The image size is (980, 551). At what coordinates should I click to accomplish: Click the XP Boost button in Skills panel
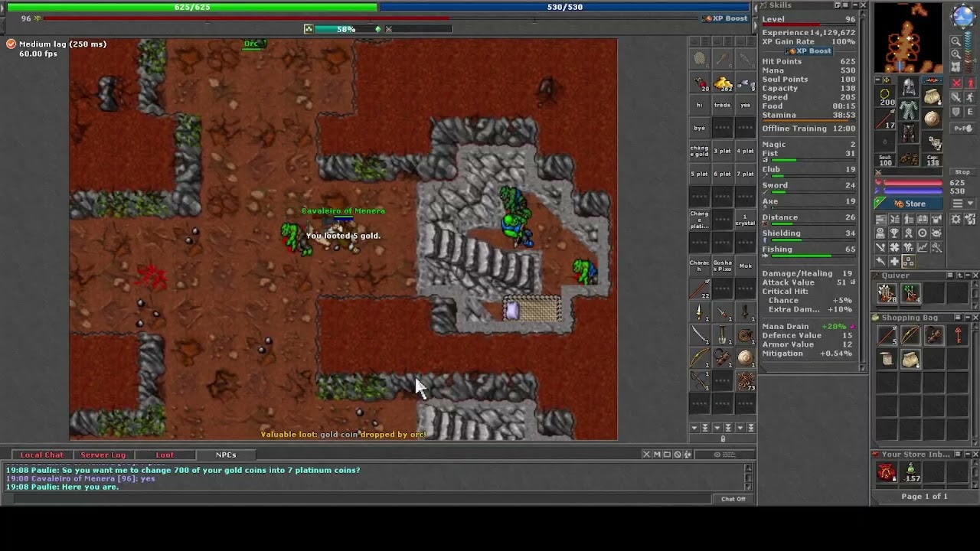pyautogui.click(x=808, y=51)
